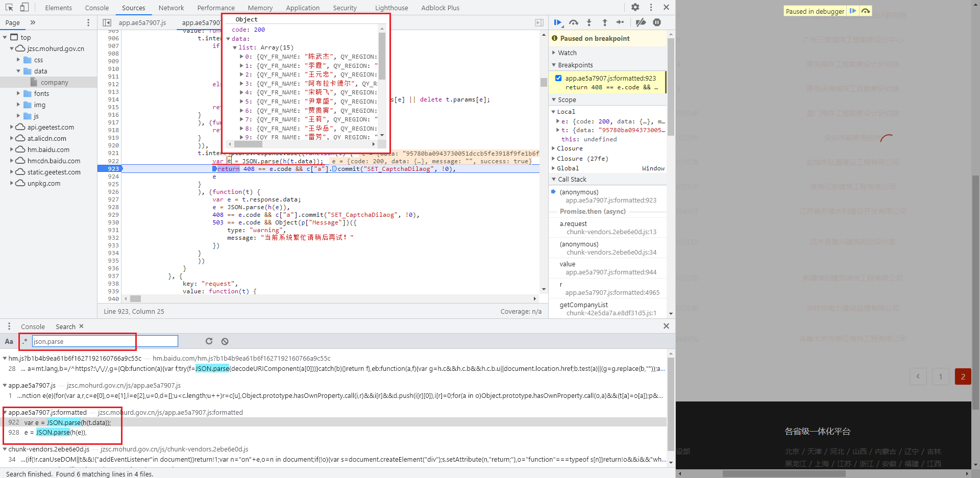
Task: Toggle regular expression search option
Action: [24, 341]
